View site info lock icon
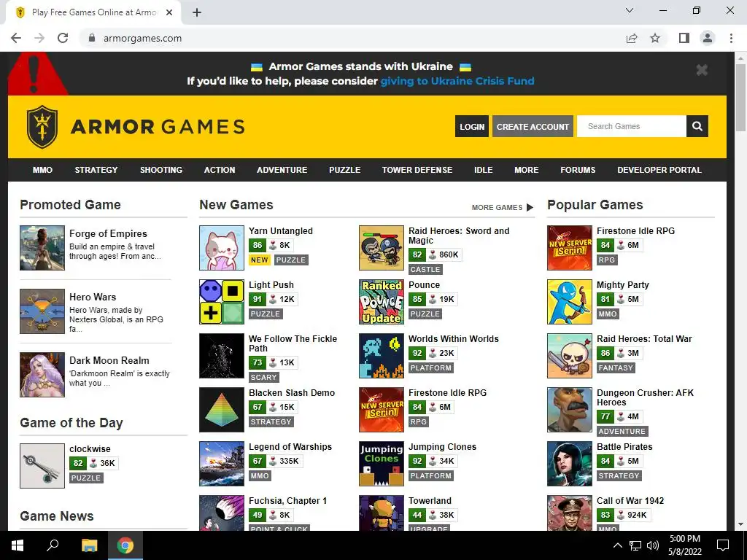 click(x=92, y=38)
